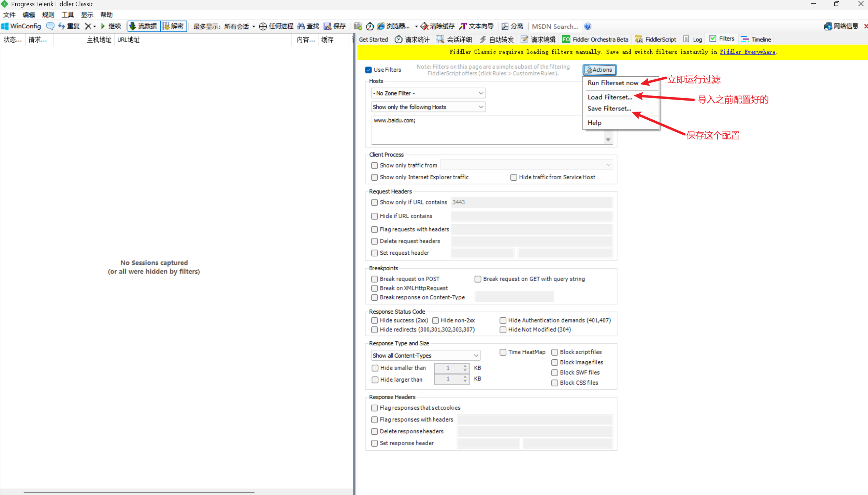Expand the No Zone Filter dropdown
868x495 pixels.
428,93
